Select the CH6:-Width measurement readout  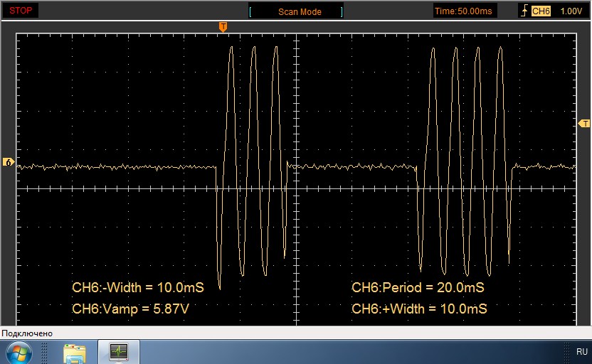click(x=137, y=288)
